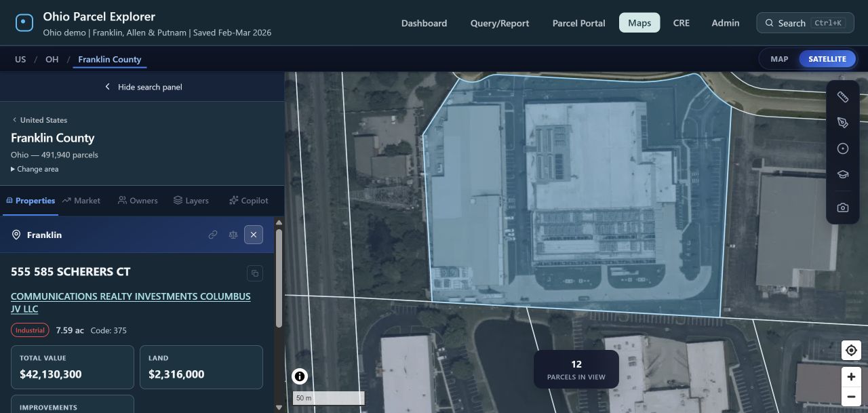Switch to the Layers tab

coord(191,201)
